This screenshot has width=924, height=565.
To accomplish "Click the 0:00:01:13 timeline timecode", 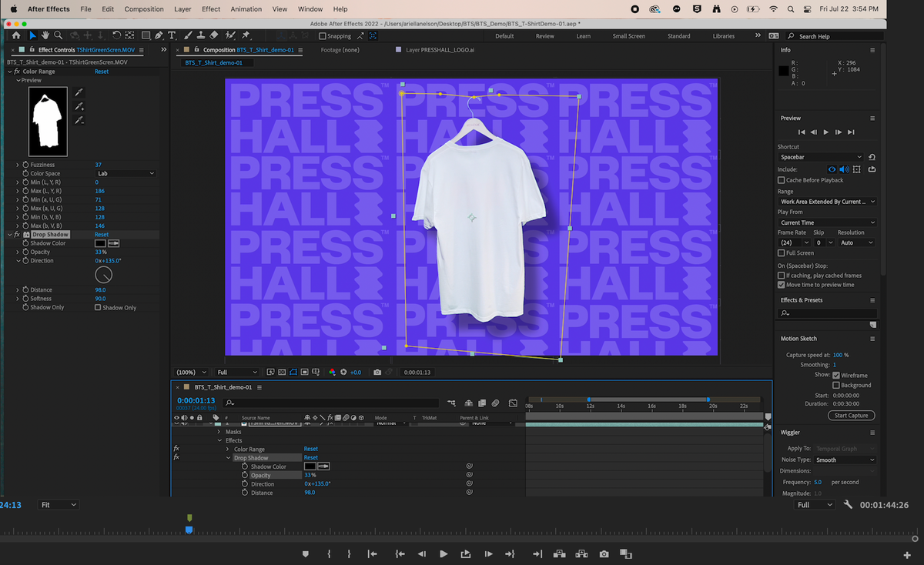I will click(196, 400).
